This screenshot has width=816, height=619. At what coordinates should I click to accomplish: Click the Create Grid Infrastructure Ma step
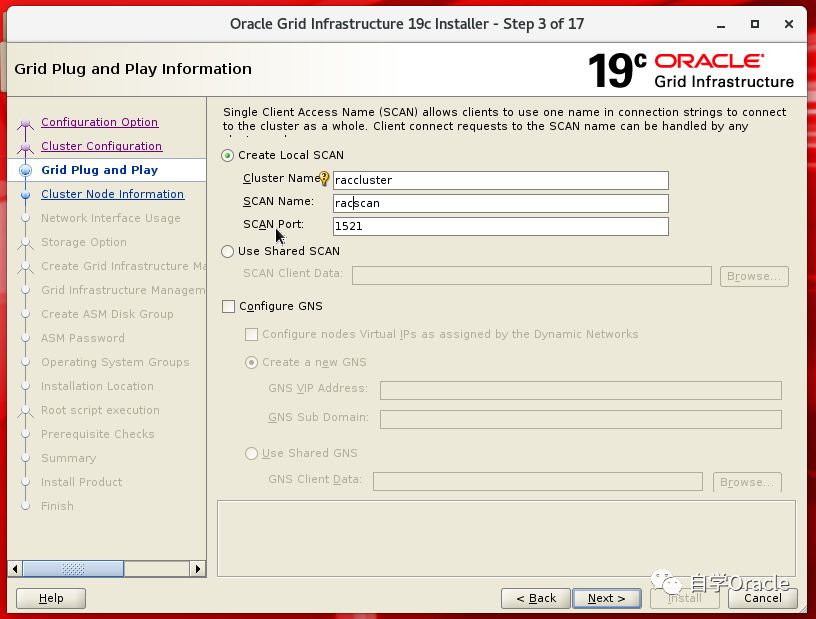pyautogui.click(x=123, y=266)
